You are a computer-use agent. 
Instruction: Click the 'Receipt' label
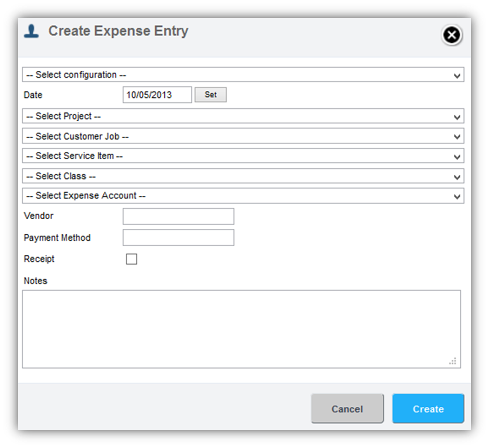[39, 259]
